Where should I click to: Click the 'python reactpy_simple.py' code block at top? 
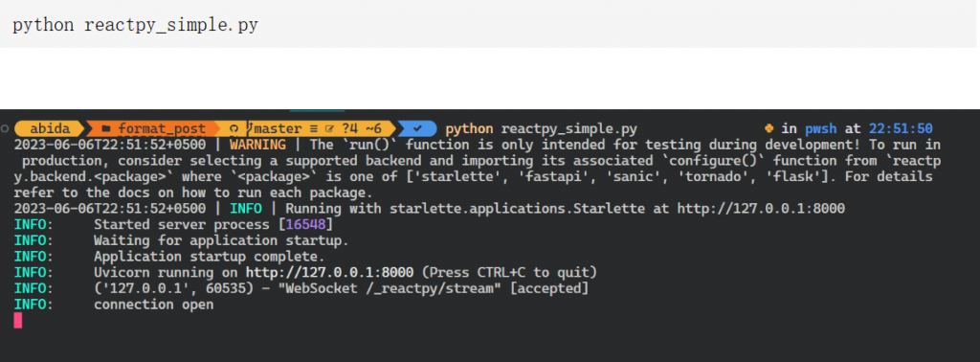coord(490,25)
